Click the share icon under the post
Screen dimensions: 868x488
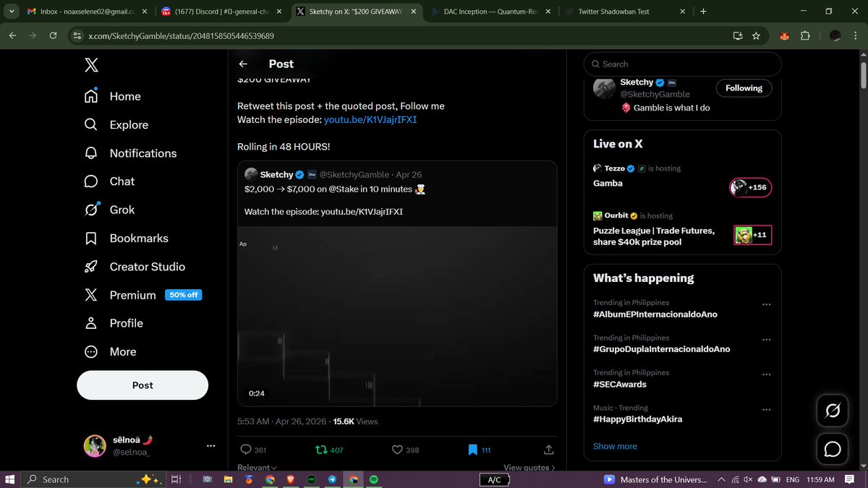click(x=549, y=450)
